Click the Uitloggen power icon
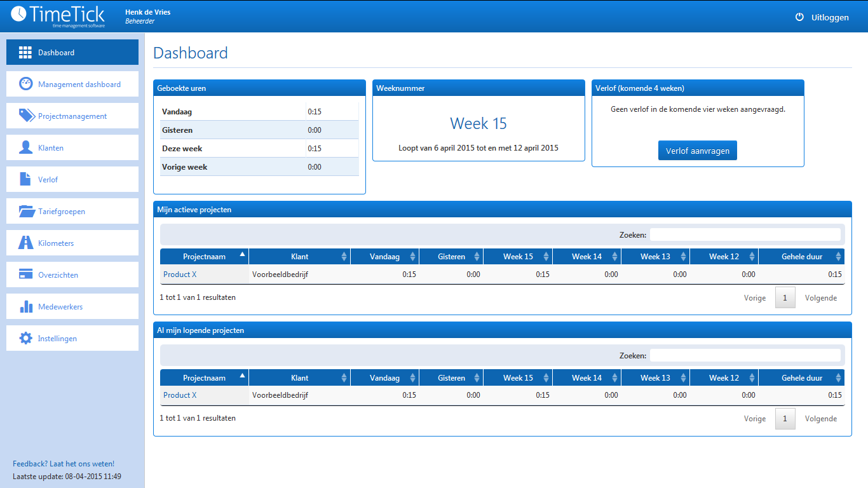 point(799,17)
